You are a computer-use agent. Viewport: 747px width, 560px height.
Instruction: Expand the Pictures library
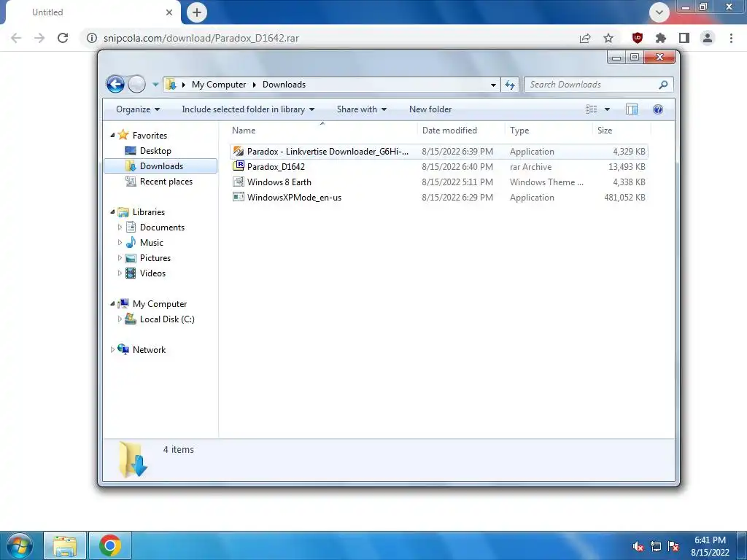tap(120, 257)
